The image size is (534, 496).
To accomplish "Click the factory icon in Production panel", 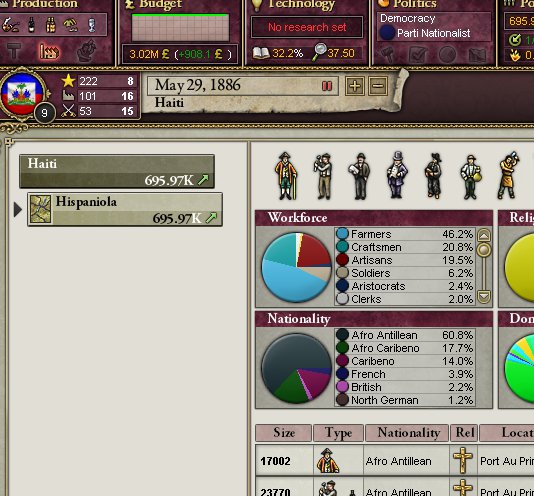I will [x=49, y=52].
